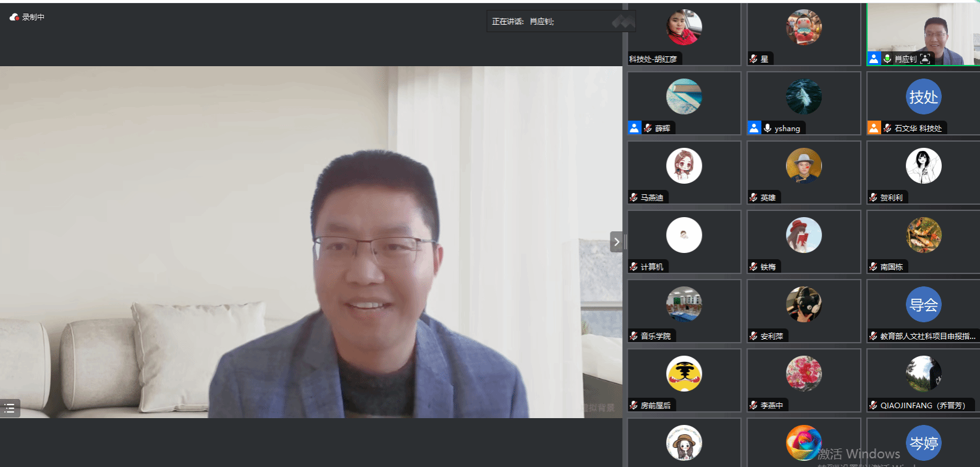Select the 导会 avatar for 教育部人文社科 participant
The width and height of the screenshot is (980, 467).
[x=923, y=304]
